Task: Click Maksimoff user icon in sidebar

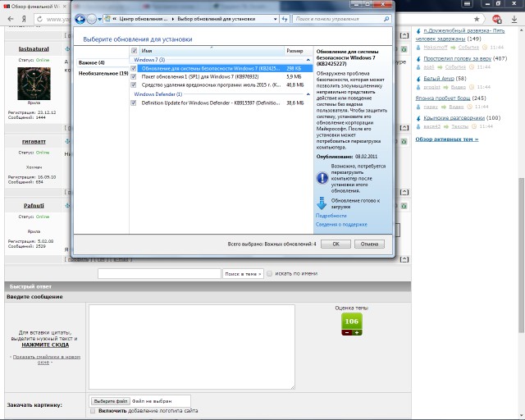Action: [x=418, y=48]
